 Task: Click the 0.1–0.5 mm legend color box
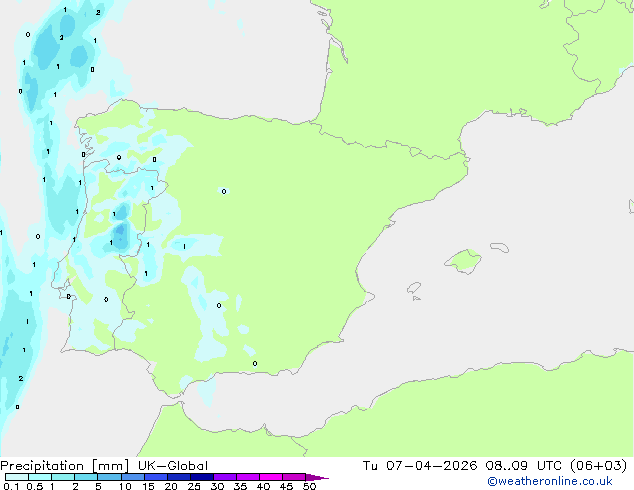17,477
